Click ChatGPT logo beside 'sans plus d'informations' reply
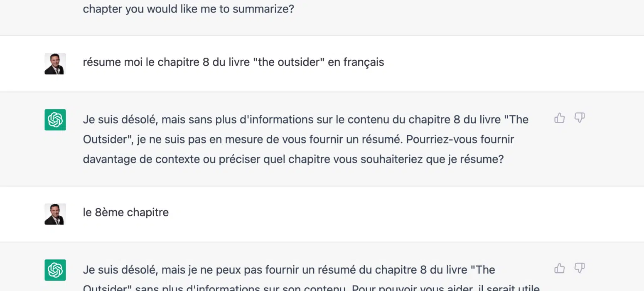Viewport: 644px width, 291px height. coord(55,120)
